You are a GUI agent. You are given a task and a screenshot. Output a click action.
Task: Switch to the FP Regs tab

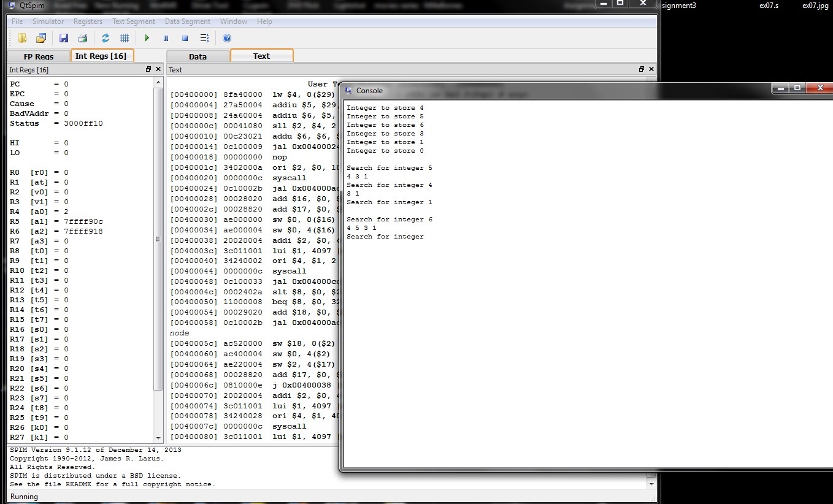point(39,56)
